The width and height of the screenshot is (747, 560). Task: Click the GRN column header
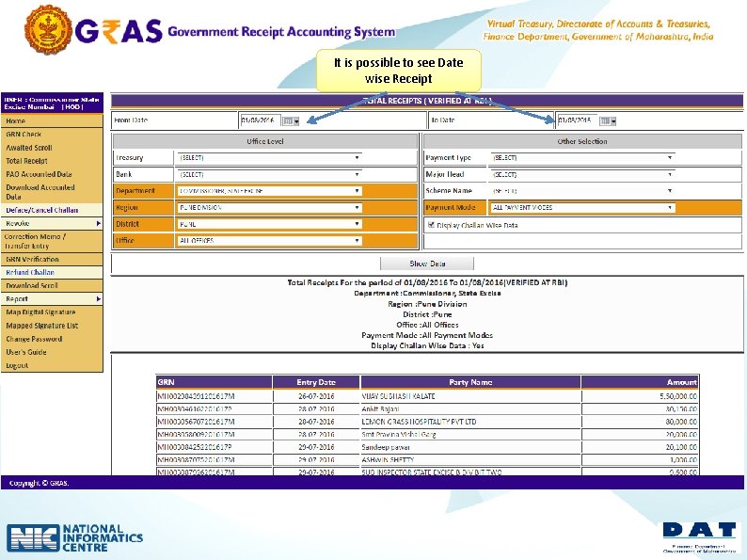214,382
